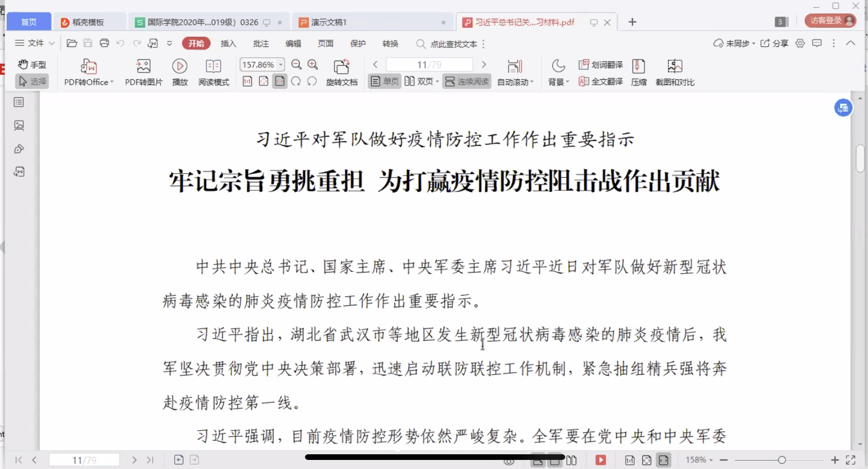Screen dimensions: 868x469
Task: Start slideshow with the 播放 icon
Action: [x=180, y=67]
